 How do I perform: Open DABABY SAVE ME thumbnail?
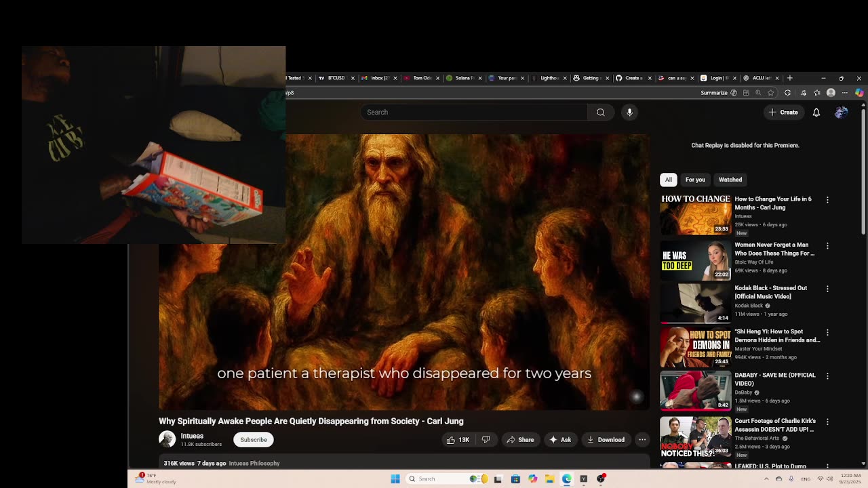click(x=696, y=390)
